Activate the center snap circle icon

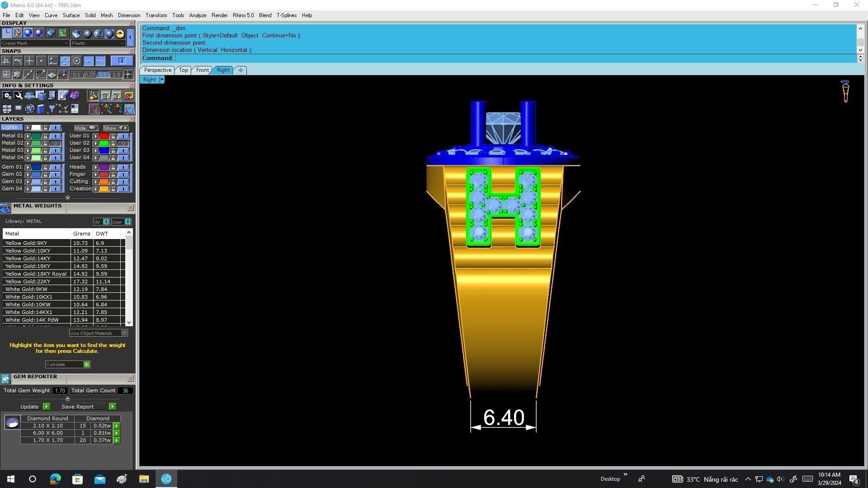(x=77, y=61)
